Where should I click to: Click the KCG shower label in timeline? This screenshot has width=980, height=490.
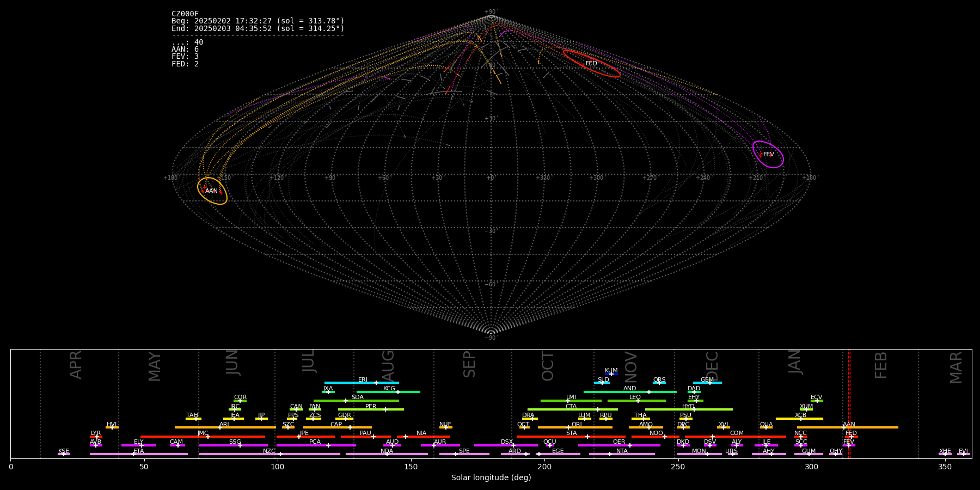point(389,389)
